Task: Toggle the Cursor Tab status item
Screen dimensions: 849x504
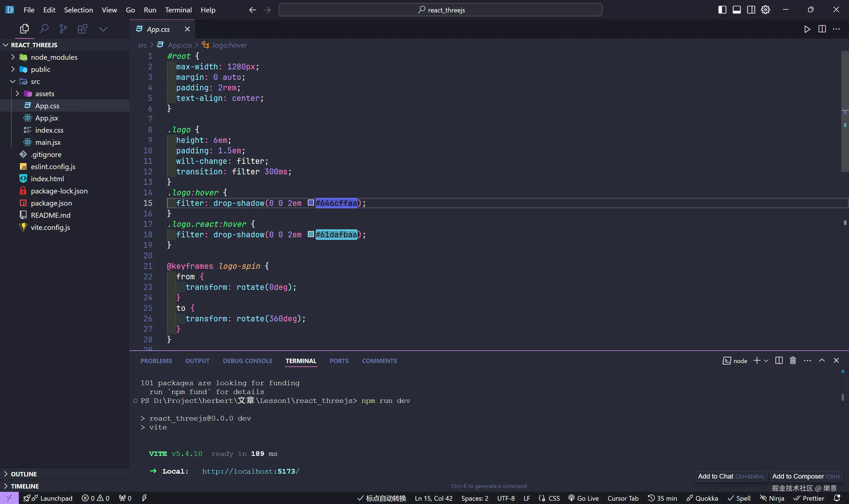Action: tap(623, 498)
